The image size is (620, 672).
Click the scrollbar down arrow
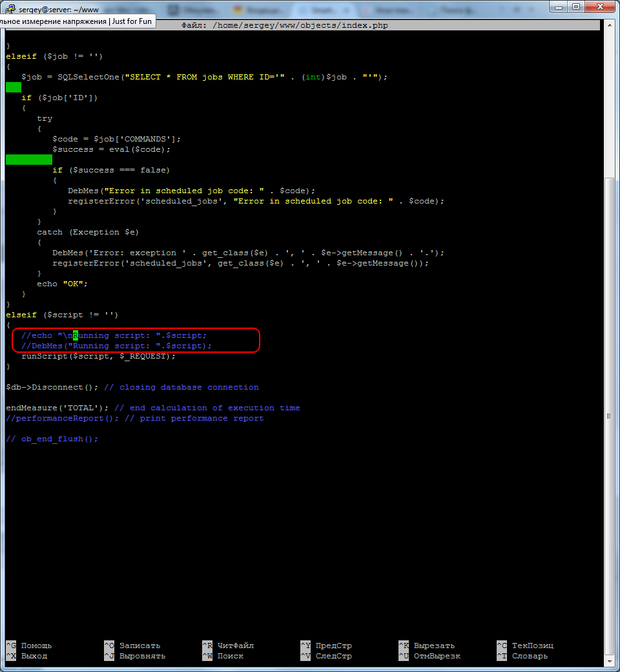(x=609, y=662)
